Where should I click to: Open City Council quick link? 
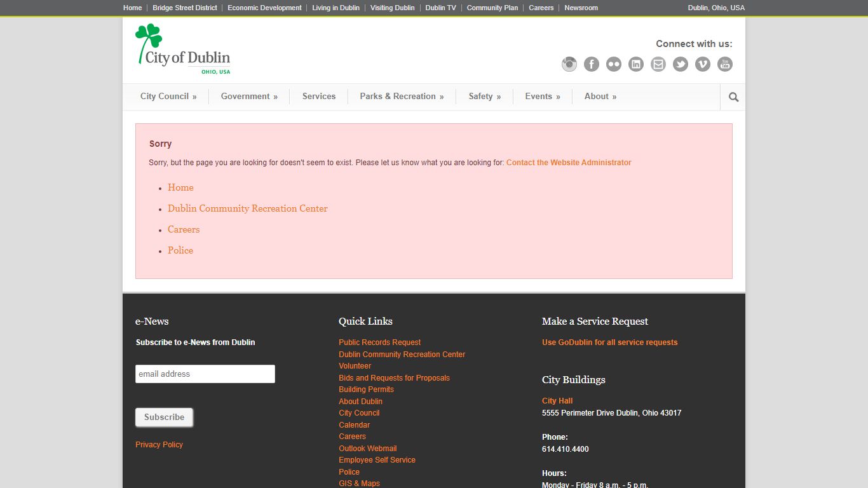pyautogui.click(x=359, y=413)
